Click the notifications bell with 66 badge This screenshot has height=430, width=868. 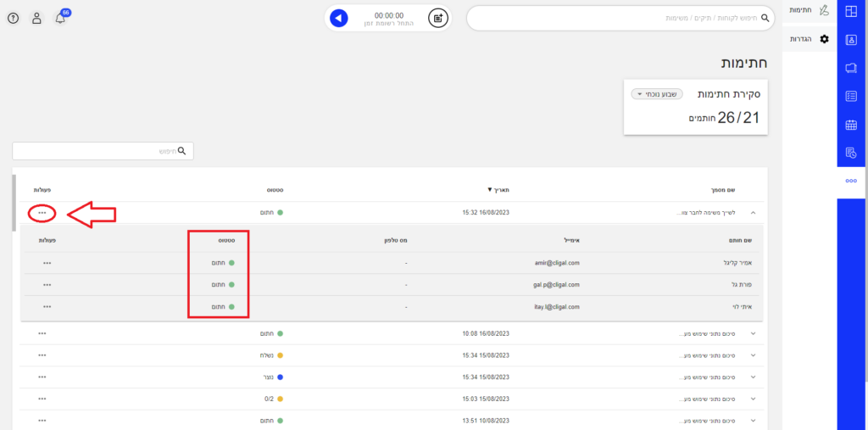(x=60, y=18)
